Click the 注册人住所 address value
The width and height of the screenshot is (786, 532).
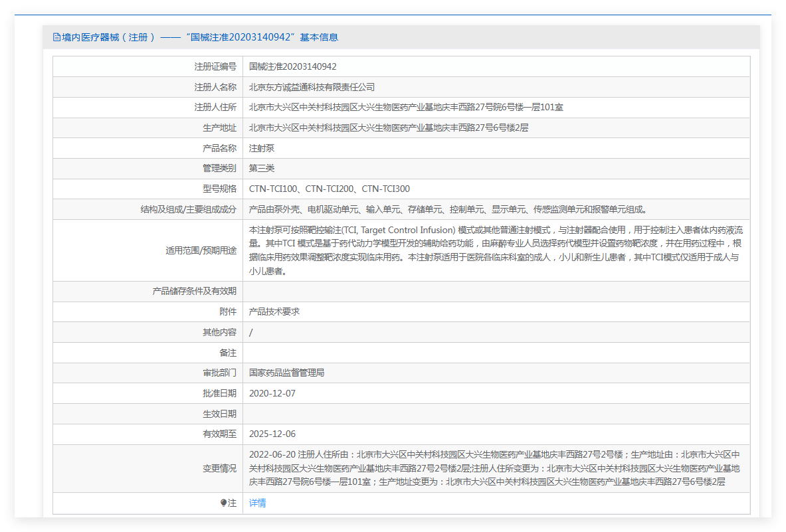(406, 108)
